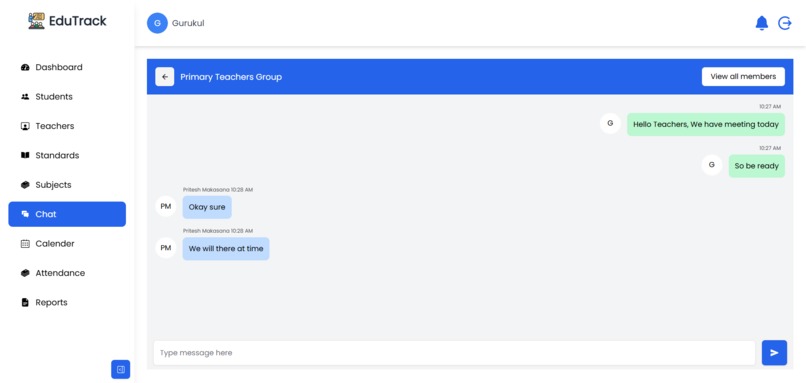
Task: Click the Reports document icon
Action: [25, 302]
